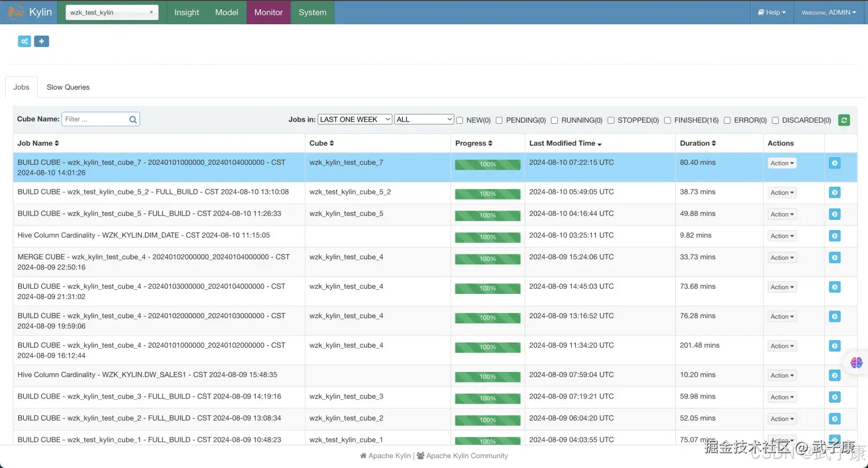Expand the wzk_test_kylin project selector
Image resolution: width=868 pixels, height=468 pixels.
point(112,12)
